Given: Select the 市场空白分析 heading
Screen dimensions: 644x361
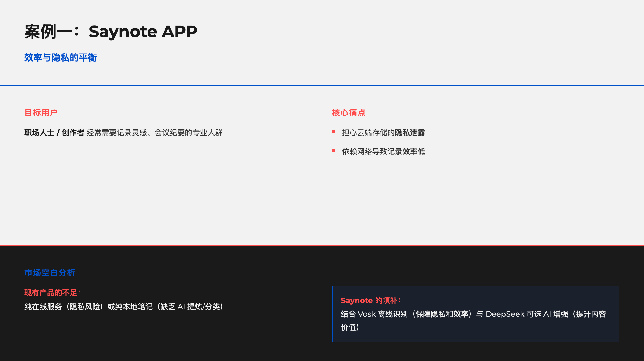Looking at the screenshot, I should [x=50, y=273].
